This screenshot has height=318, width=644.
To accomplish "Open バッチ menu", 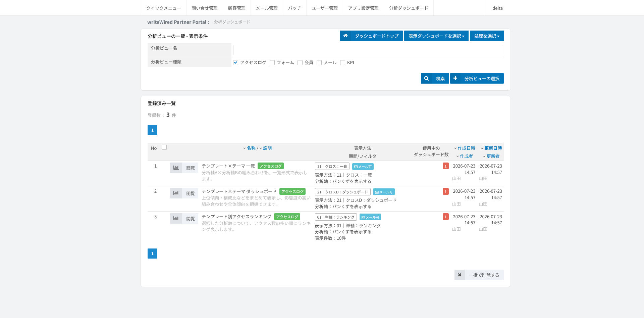I will (294, 8).
